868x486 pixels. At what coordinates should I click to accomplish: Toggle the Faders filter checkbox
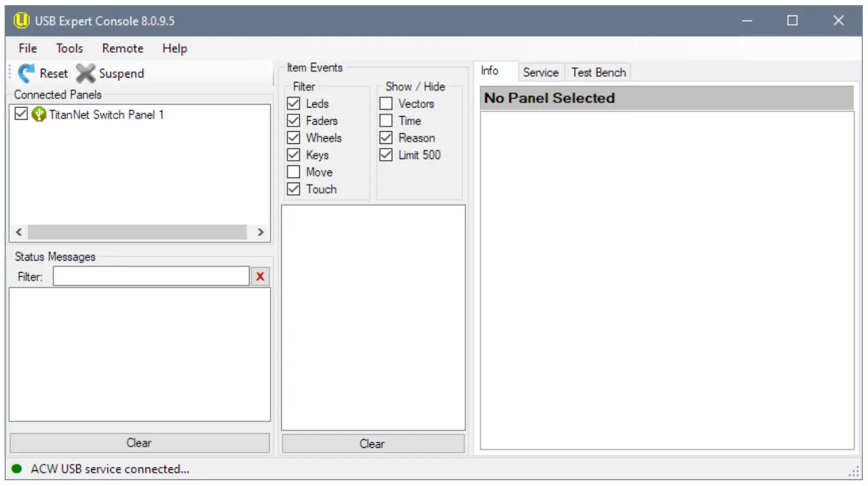294,121
